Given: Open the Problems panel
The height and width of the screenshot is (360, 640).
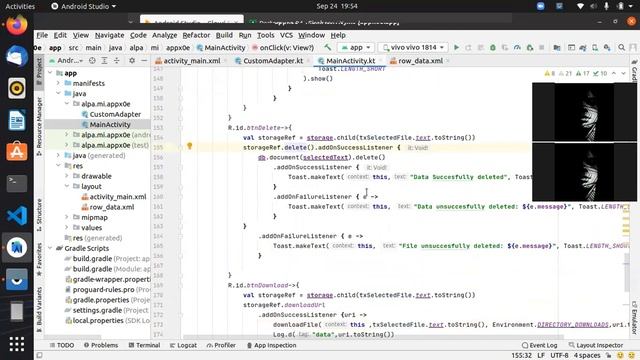Looking at the screenshot, I should click(101, 345).
